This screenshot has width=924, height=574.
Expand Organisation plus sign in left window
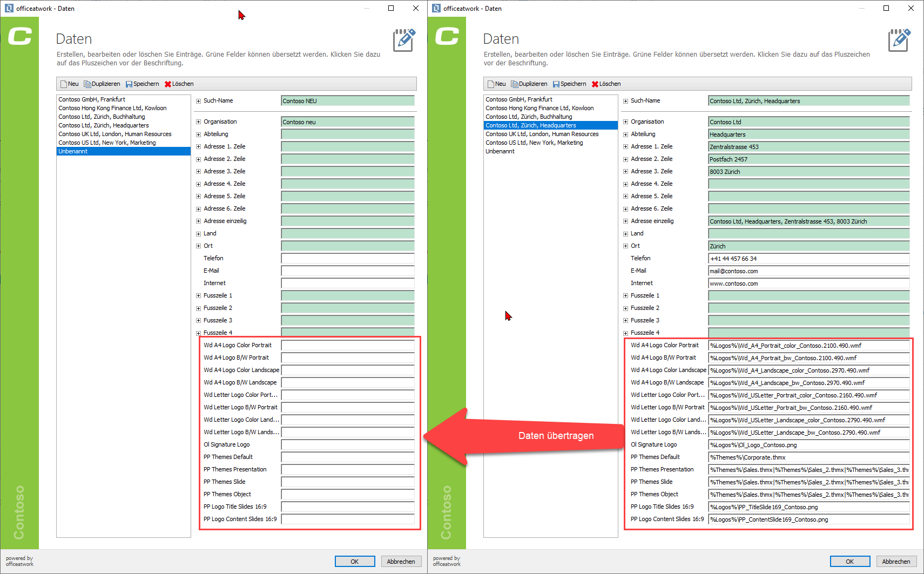tap(198, 122)
